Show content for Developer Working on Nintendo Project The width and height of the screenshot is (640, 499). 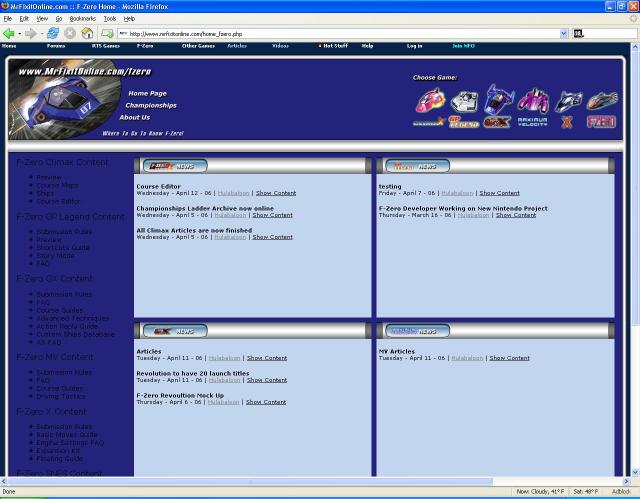coord(516,215)
